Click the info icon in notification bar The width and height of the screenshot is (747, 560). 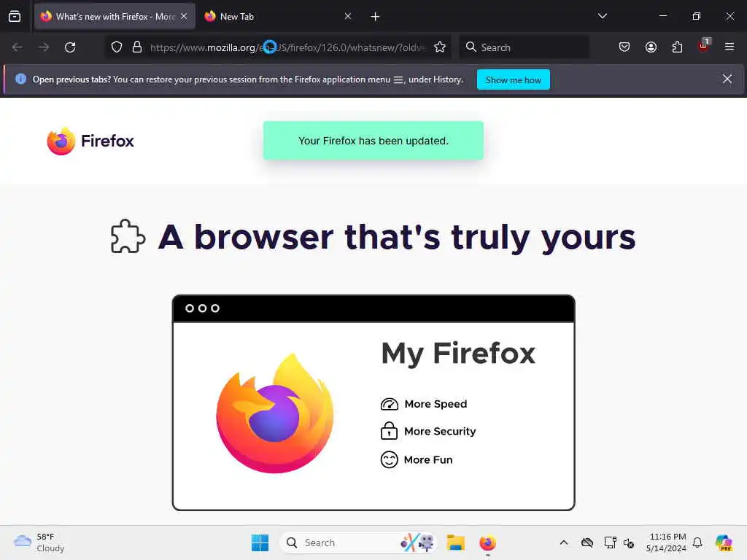point(20,79)
